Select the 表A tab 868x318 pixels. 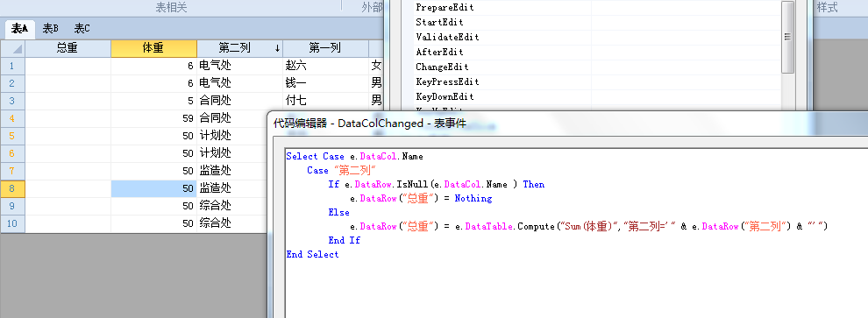tap(20, 29)
